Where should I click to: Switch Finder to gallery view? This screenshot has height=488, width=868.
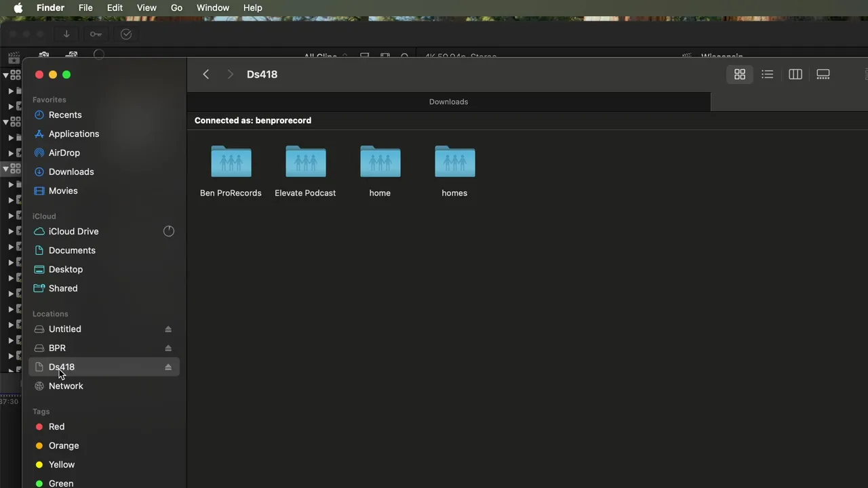pyautogui.click(x=823, y=75)
